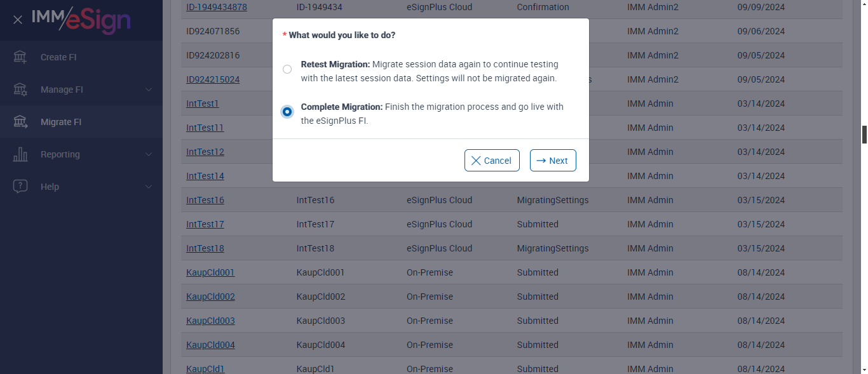This screenshot has width=868, height=374.
Task: Open the IntTest16 FI link
Action: (205, 200)
